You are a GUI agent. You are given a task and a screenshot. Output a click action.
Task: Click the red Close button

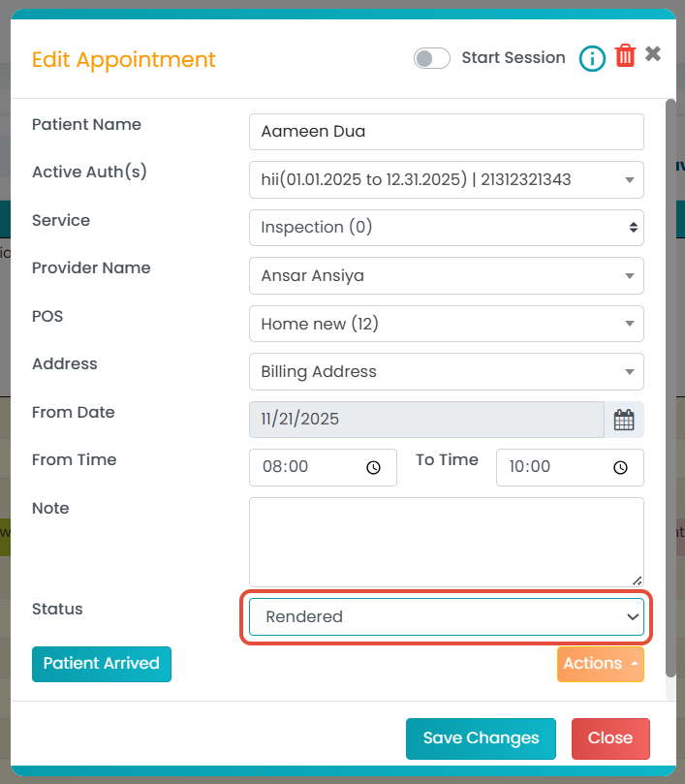pyautogui.click(x=609, y=738)
